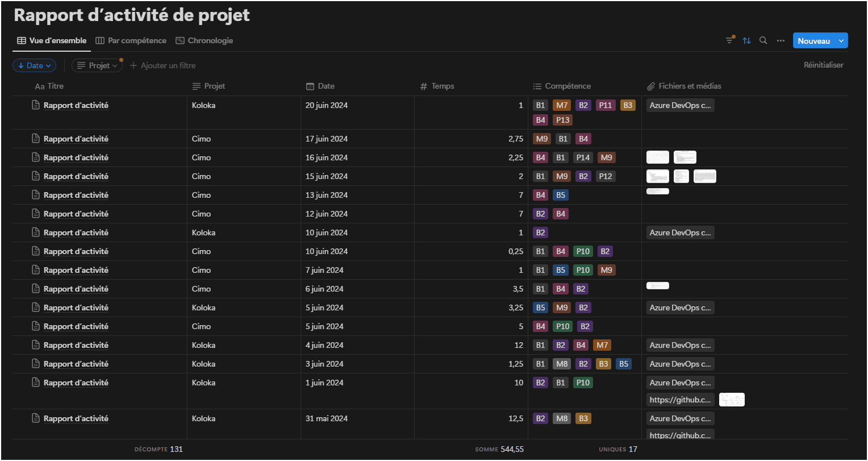Expand the arrow next to Nouveau
This screenshot has width=868, height=461.
(841, 41)
